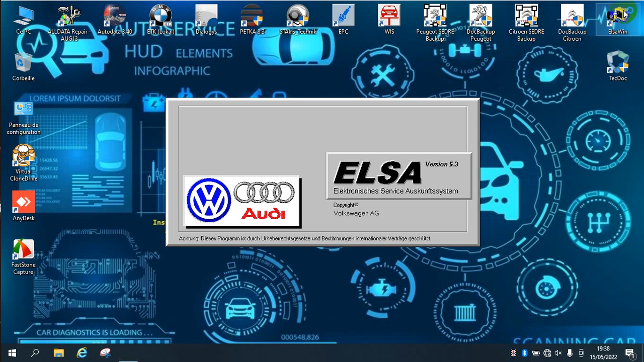The image size is (644, 362).
Task: Open the TecDoc desktop shortcut
Action: (618, 66)
